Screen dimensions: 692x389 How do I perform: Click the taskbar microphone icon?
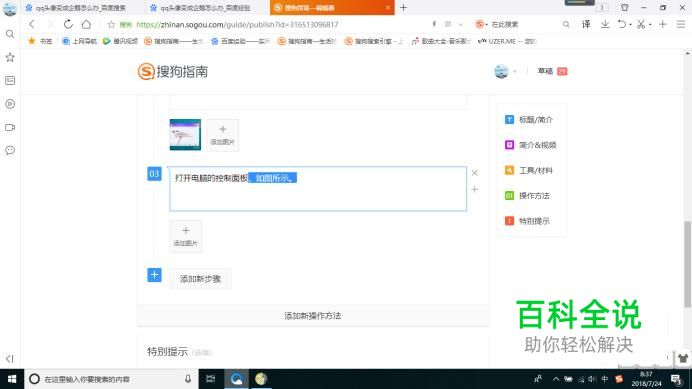pos(188,379)
